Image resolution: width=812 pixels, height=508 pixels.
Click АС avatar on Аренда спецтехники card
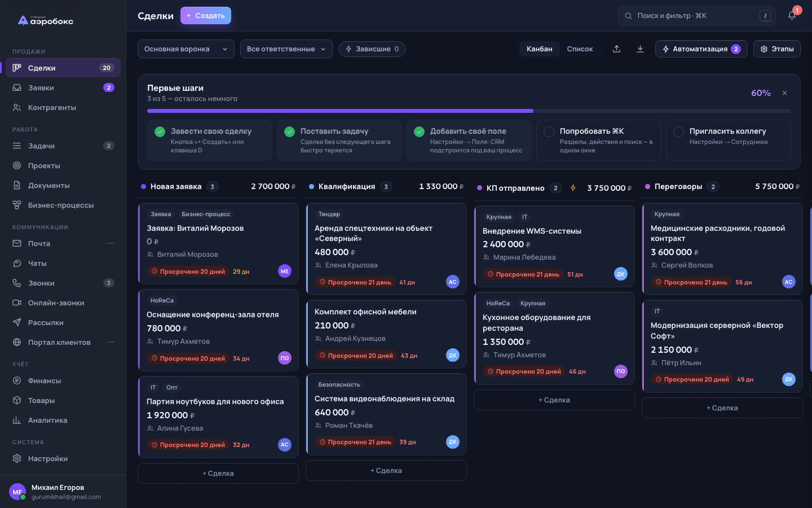[453, 282]
